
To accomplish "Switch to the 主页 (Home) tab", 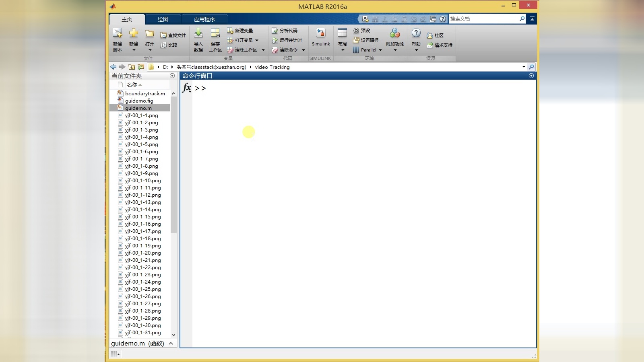I will tap(127, 19).
